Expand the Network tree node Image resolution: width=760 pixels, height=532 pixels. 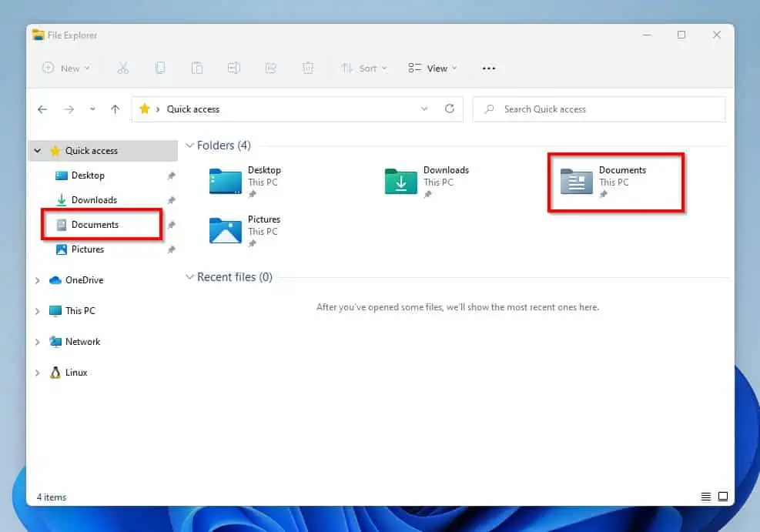[x=37, y=342]
